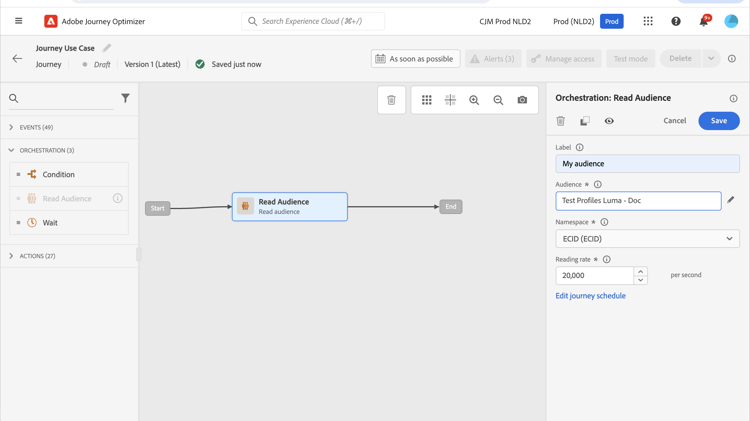This screenshot has height=421, width=750.
Task: Open the hamburger navigation menu
Action: point(19,21)
